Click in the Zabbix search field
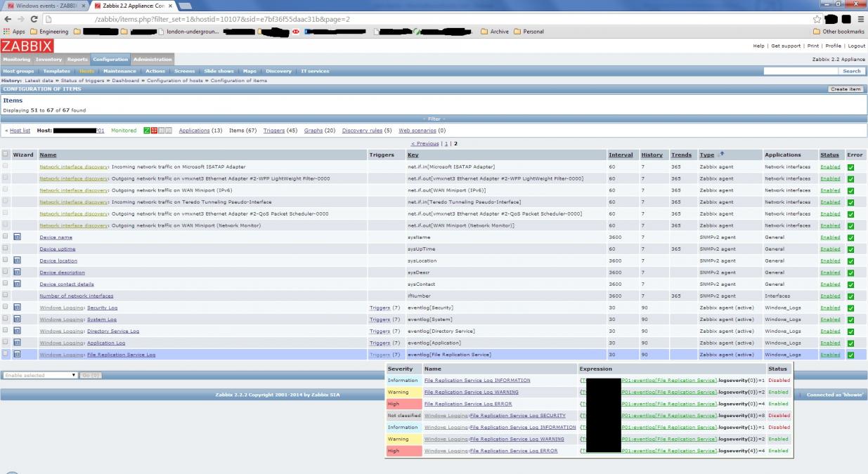Viewport: 868px width, 474px height. [801, 71]
